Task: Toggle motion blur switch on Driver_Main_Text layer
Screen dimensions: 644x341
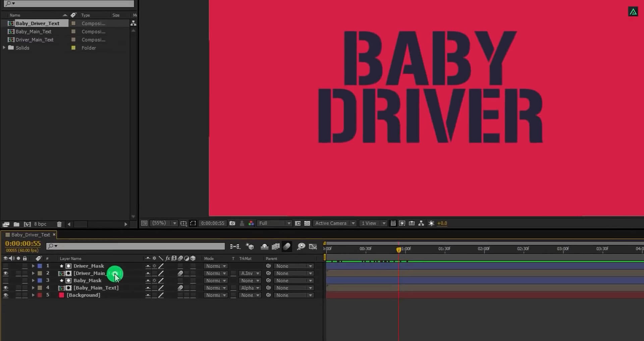Action: tap(180, 274)
